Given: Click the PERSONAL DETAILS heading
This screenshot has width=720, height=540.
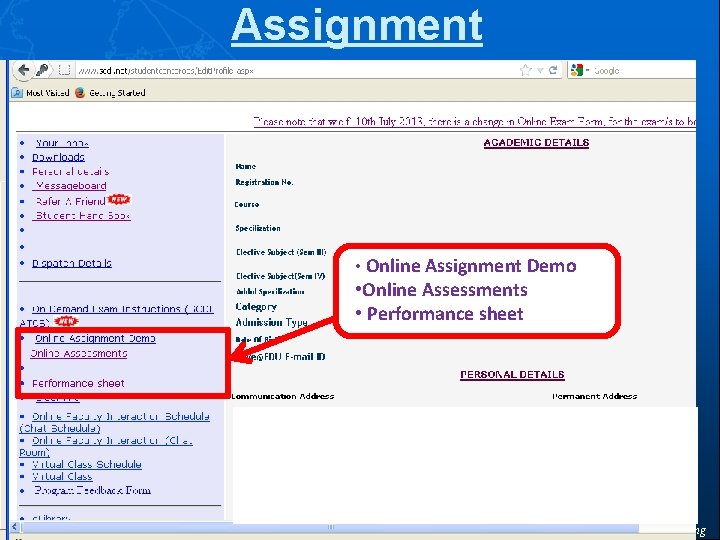Looking at the screenshot, I should pos(512,375).
